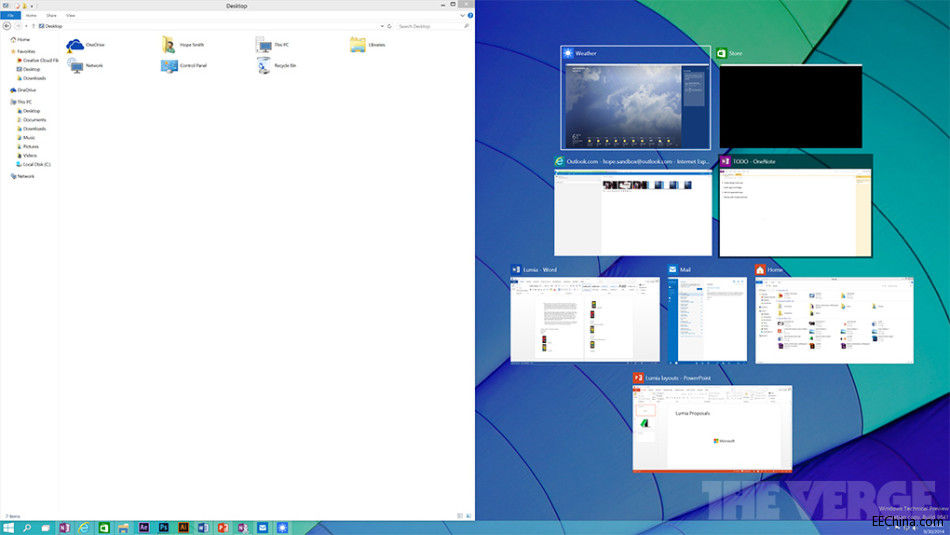Viewport: 950px width, 535px height.
Task: Open Quick Access Toolbar customize dropdown
Action: click(x=32, y=5)
